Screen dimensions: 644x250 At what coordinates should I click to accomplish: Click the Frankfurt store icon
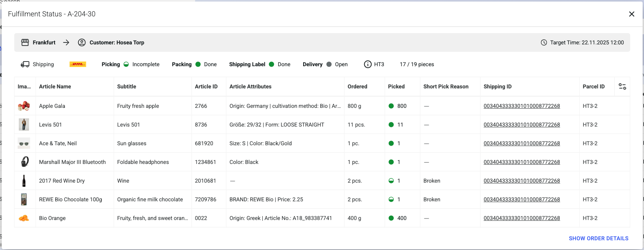pyautogui.click(x=25, y=42)
